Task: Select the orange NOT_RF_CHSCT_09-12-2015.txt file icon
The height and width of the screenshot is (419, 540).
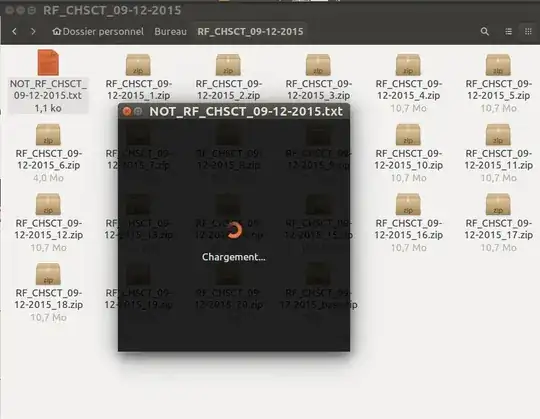Action: (x=48, y=62)
